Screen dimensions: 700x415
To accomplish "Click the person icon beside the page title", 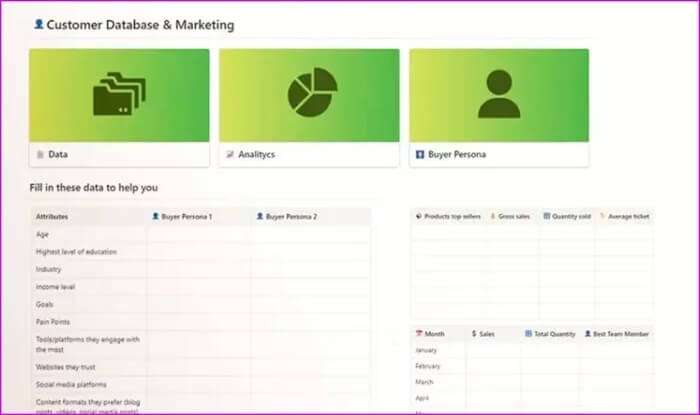I will tap(39, 24).
